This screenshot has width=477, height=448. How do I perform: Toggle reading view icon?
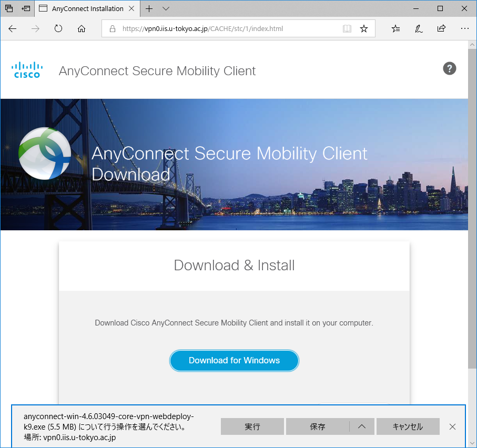(x=347, y=28)
